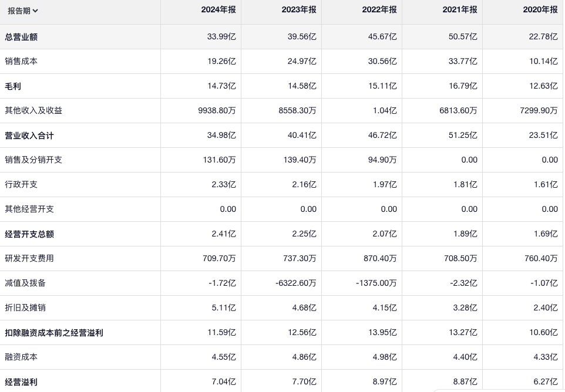Click the 融资成本 row label
This screenshot has height=392, width=565.
click(x=21, y=357)
